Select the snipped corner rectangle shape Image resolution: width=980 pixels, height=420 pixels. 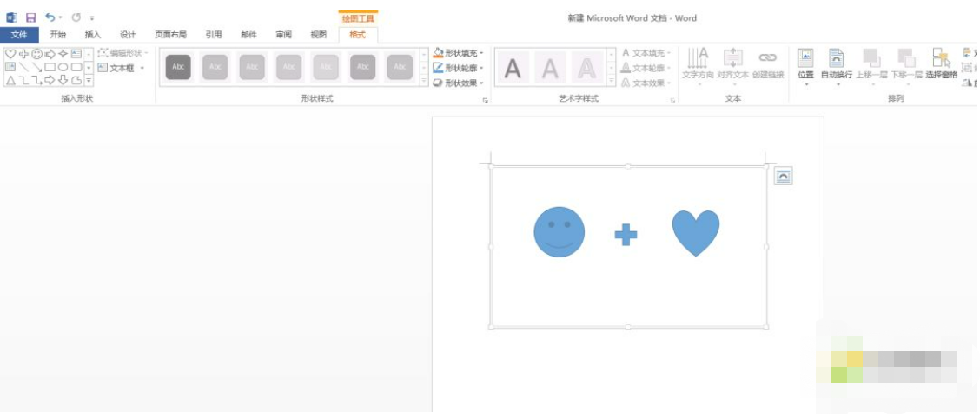tap(76, 80)
